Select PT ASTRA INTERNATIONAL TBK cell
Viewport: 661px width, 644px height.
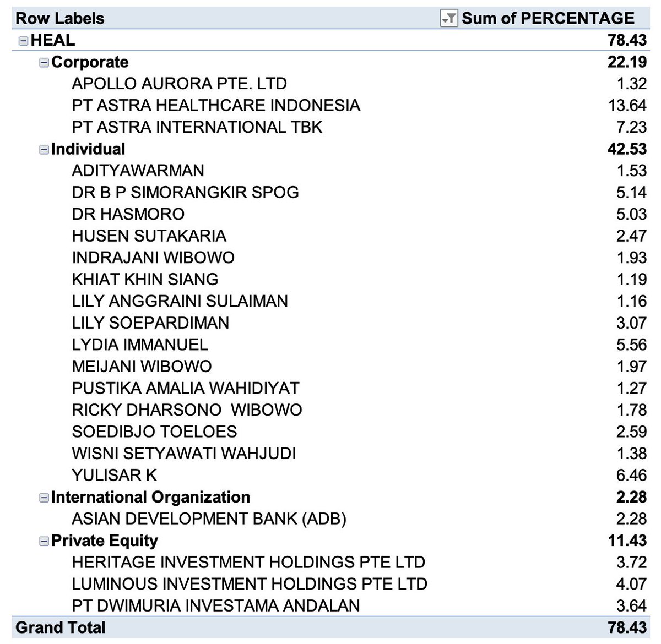pyautogui.click(x=197, y=127)
